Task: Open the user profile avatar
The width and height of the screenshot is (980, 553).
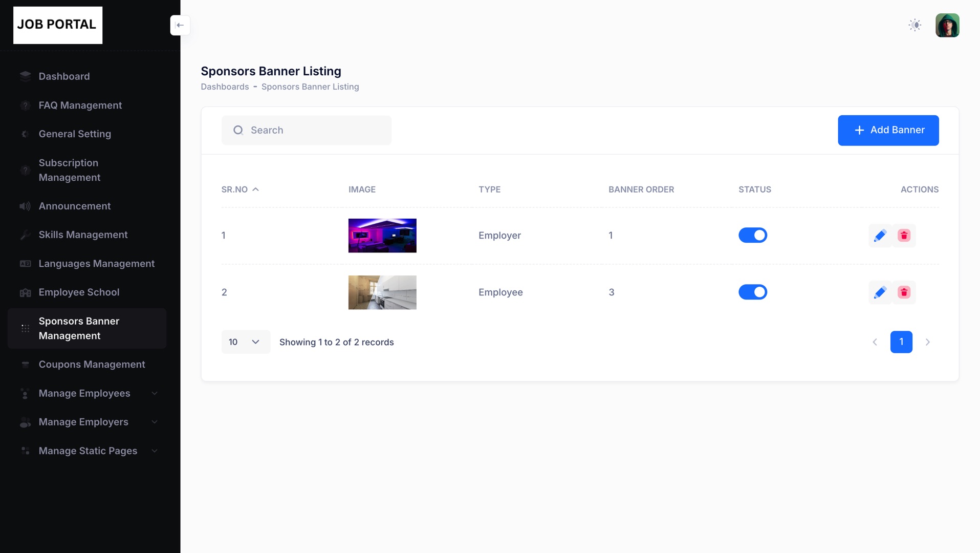Action: click(x=947, y=25)
